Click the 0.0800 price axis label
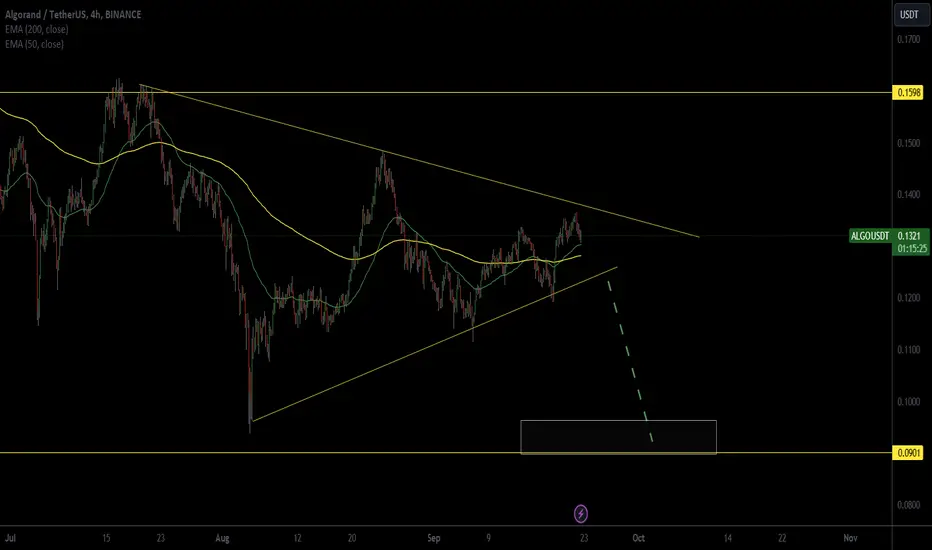This screenshot has height=550, width=932. (x=909, y=505)
